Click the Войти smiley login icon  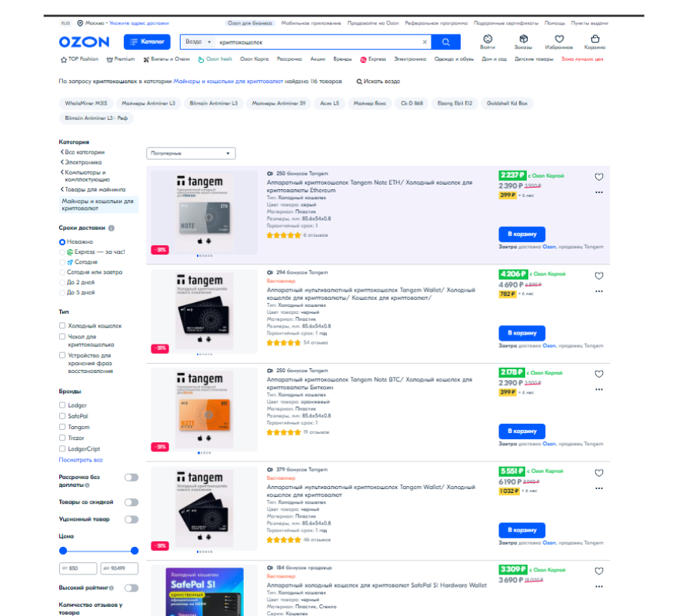pyautogui.click(x=488, y=42)
